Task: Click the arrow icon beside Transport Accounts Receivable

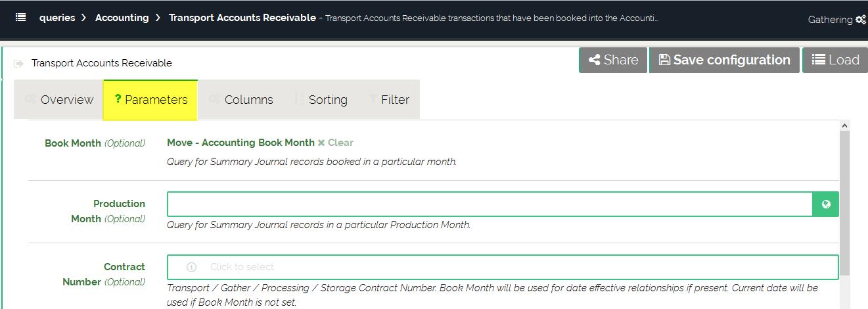Action: [19, 63]
